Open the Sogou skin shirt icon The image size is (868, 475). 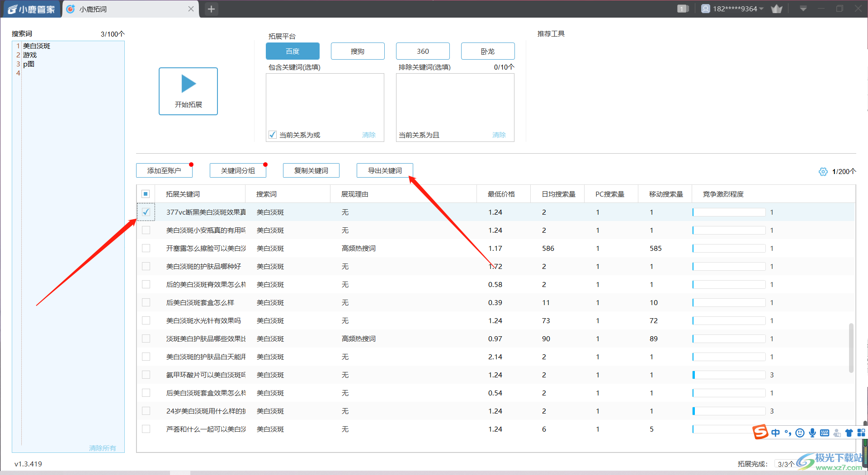849,433
